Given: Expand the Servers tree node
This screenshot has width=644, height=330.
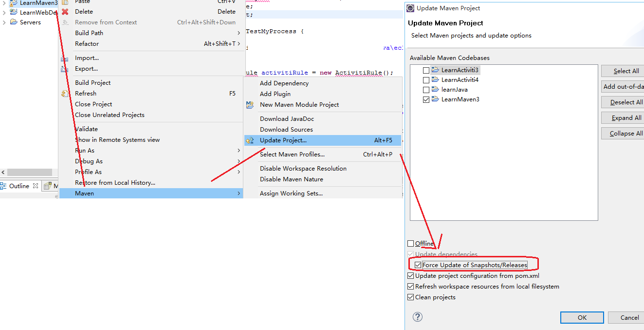Looking at the screenshot, I should [x=4, y=22].
